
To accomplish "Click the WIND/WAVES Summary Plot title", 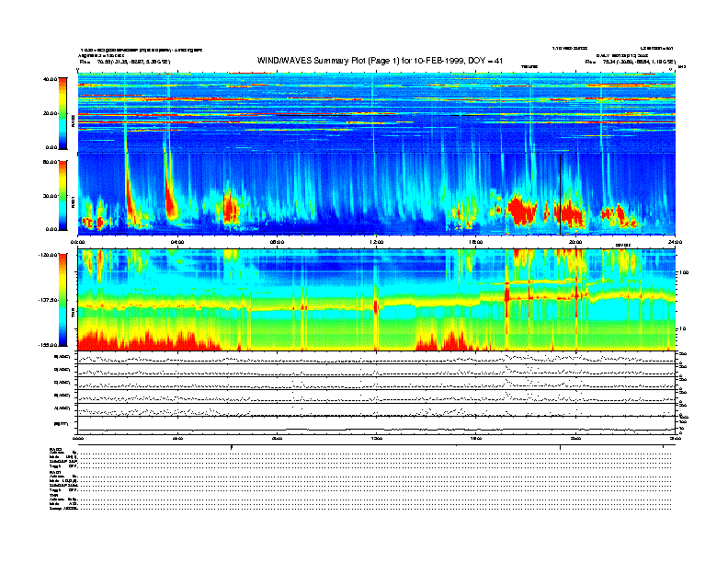I will coord(380,61).
